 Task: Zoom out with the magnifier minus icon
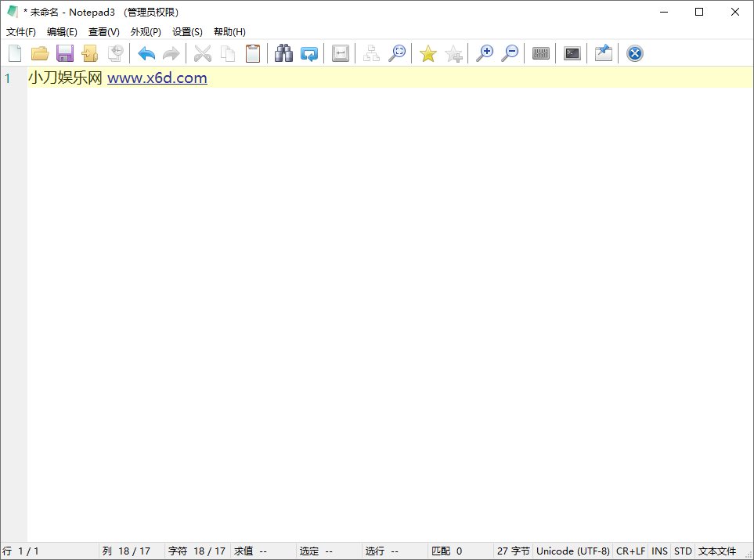coord(510,53)
